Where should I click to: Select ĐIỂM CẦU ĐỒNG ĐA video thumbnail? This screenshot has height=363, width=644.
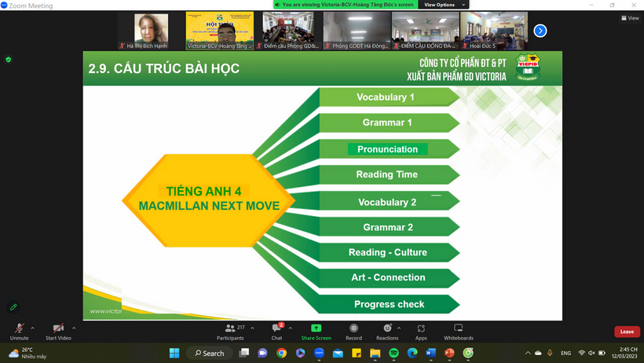[426, 31]
